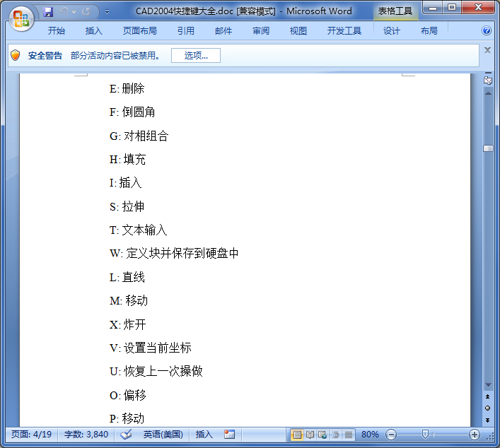Click the line 'V: 设置当前坐标'

(151, 348)
